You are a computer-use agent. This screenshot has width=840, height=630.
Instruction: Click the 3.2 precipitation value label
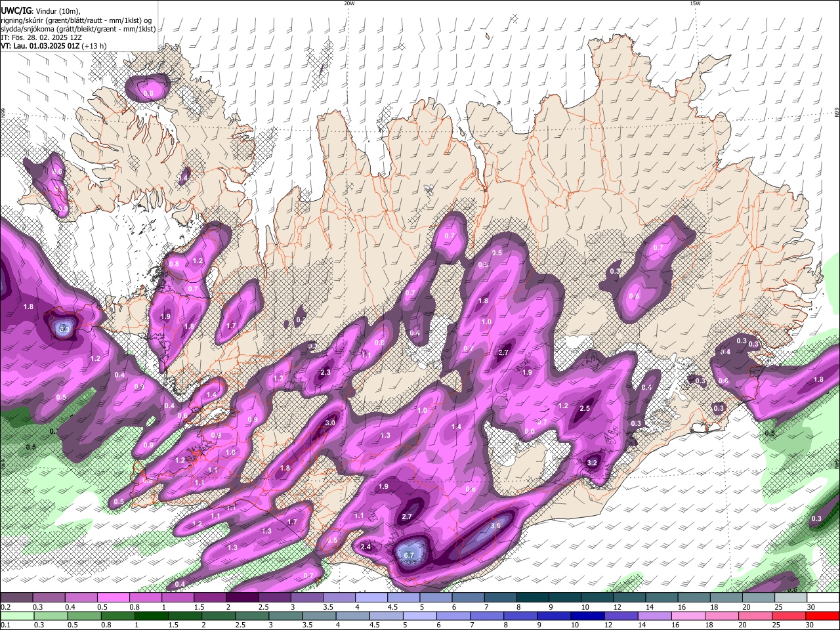592,463
